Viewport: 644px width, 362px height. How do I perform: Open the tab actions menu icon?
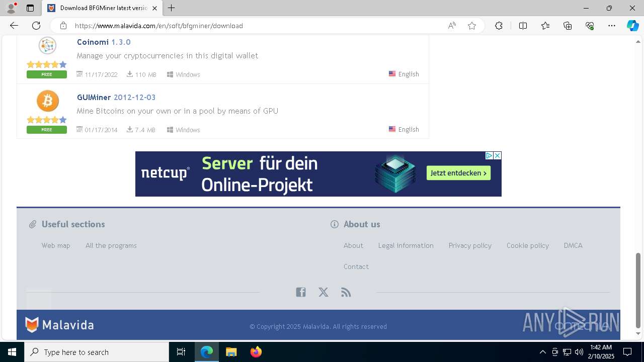coord(30,8)
